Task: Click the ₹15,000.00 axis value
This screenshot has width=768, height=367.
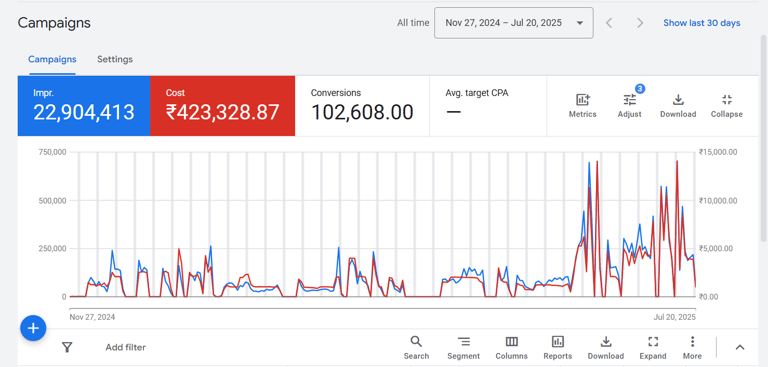Action: (718, 152)
